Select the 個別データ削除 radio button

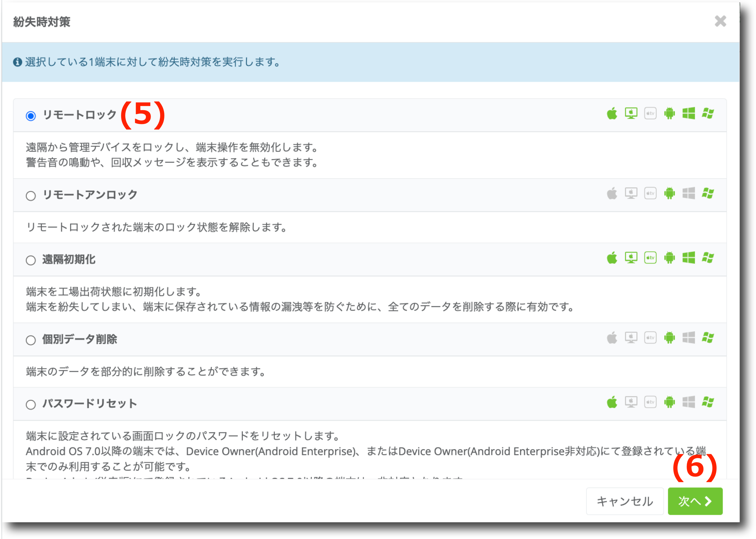click(x=31, y=340)
